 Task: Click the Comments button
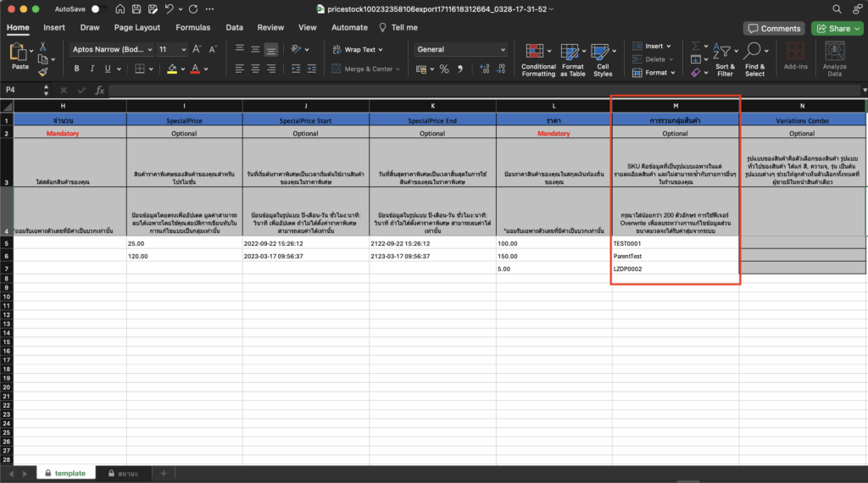click(774, 28)
